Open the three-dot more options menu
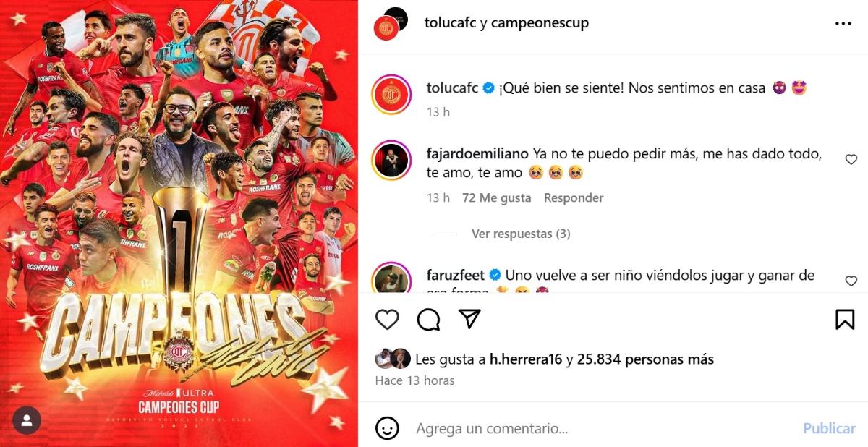Image resolution: width=868 pixels, height=447 pixels. coord(843,23)
